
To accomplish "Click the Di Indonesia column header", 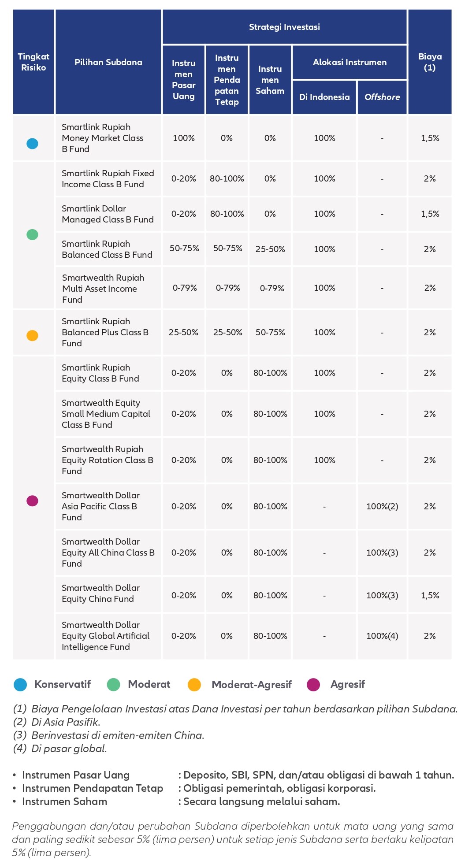I will 324,97.
